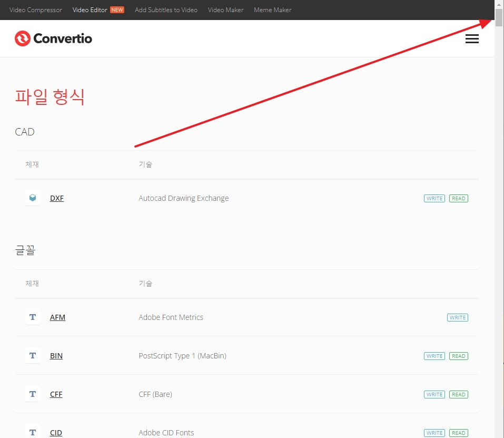Click WRITE badge in CFF row
Screen dimensions: 504x438
click(x=434, y=395)
